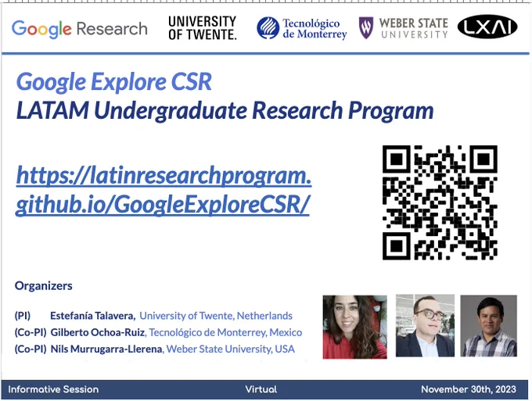Click the organizer photo with red sweater

355,327
